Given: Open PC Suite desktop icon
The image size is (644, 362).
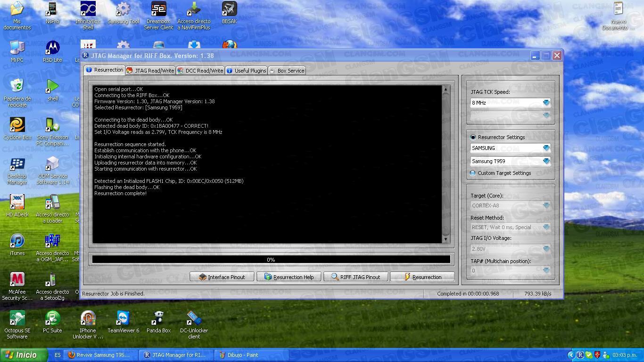Looking at the screenshot, I should pyautogui.click(x=52, y=322).
